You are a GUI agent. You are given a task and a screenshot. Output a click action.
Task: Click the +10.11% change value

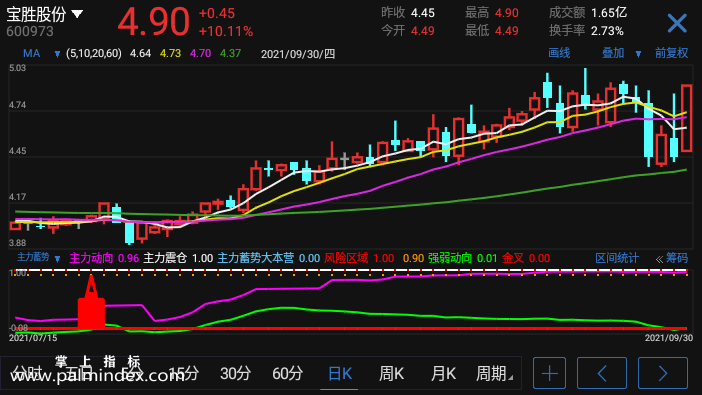tap(226, 31)
